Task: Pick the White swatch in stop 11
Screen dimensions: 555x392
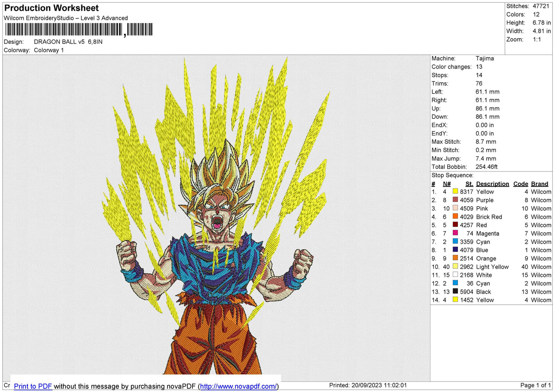Action: point(456,275)
